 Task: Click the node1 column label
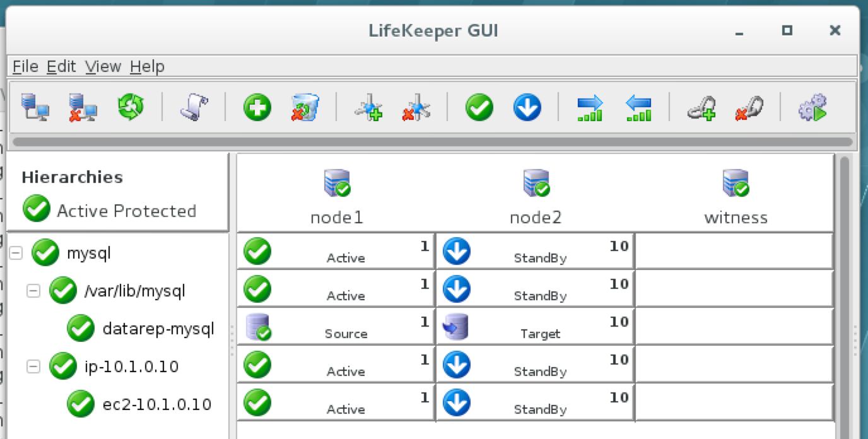pos(337,218)
